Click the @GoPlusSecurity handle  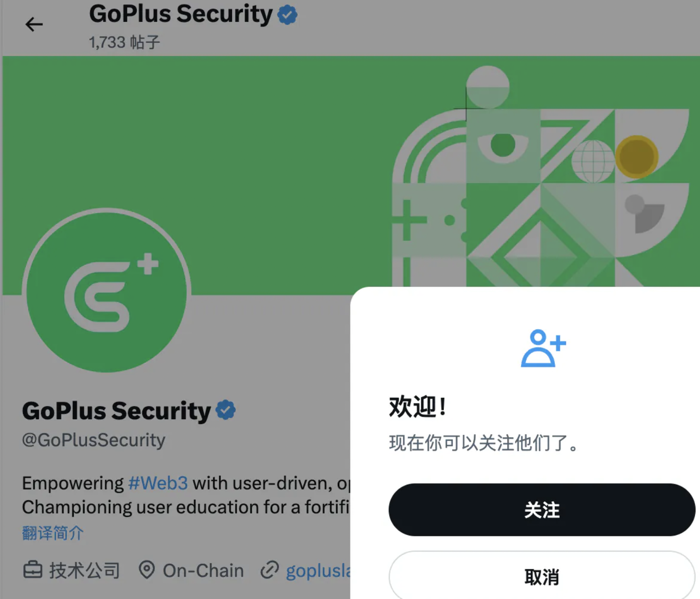click(x=94, y=440)
